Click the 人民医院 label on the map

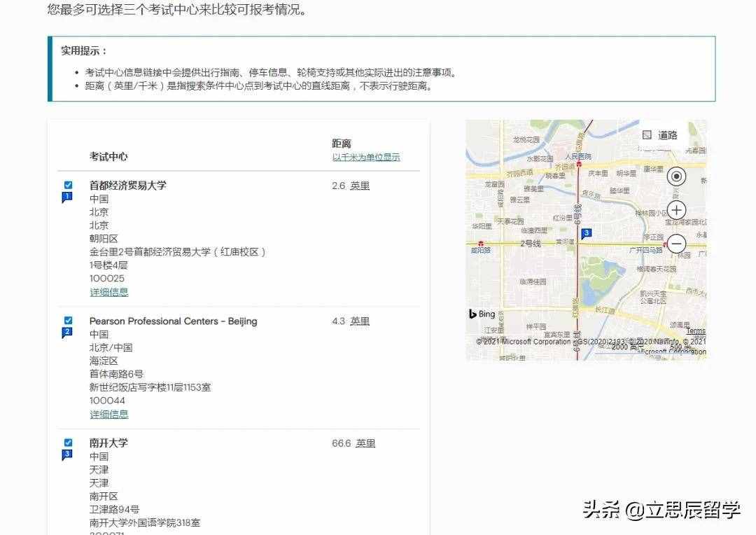577,156
